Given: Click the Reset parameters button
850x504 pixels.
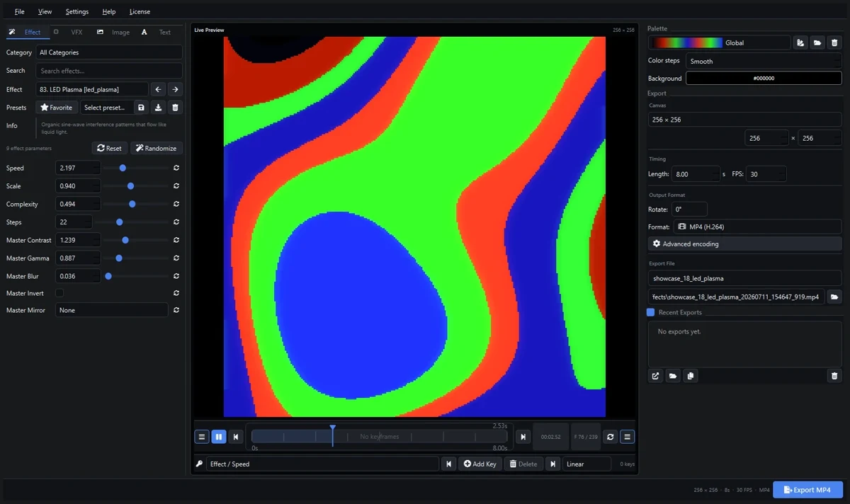Looking at the screenshot, I should click(x=109, y=148).
